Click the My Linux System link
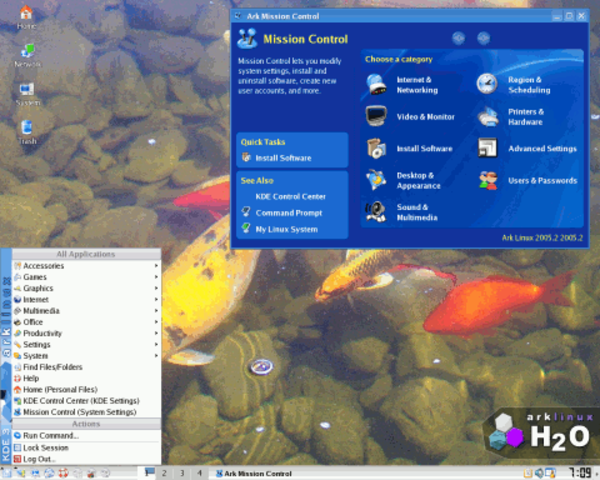 pos(287,229)
